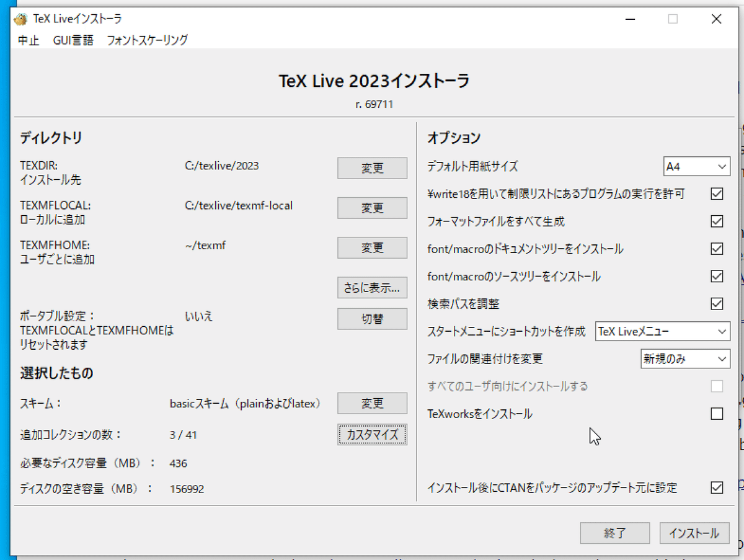
Task: Open the TeX Liveメニュー shortcut dropdown
Action: pyautogui.click(x=663, y=331)
